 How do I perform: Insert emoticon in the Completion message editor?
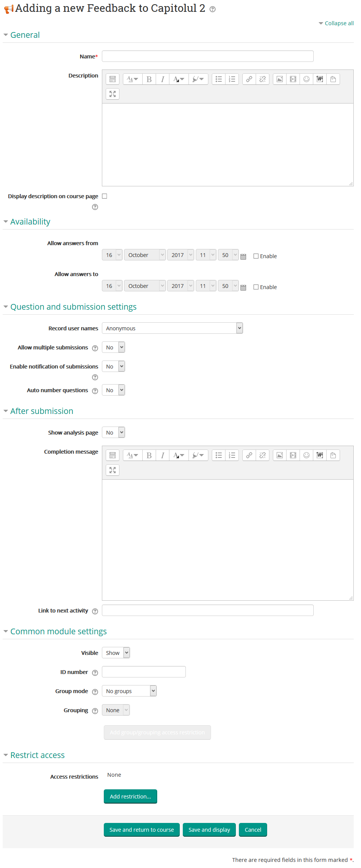pos(306,455)
